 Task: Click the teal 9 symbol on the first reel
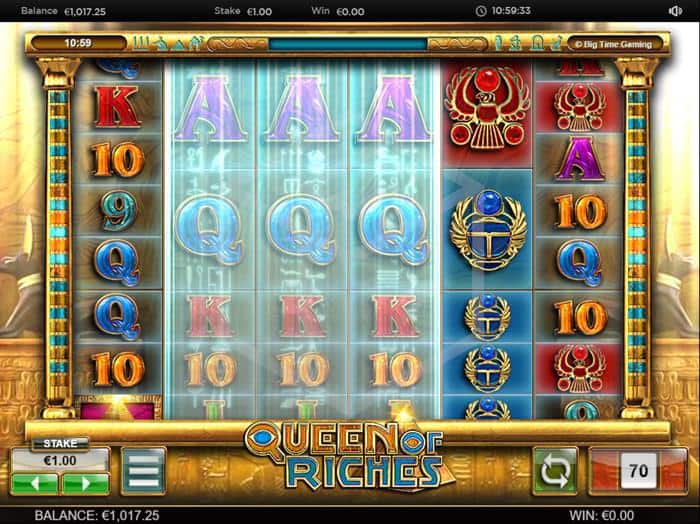tap(118, 210)
